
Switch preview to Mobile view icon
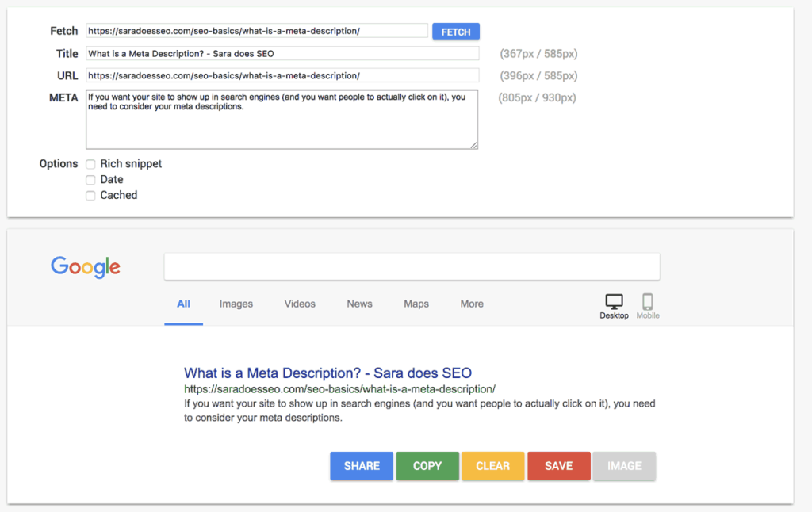(x=647, y=301)
